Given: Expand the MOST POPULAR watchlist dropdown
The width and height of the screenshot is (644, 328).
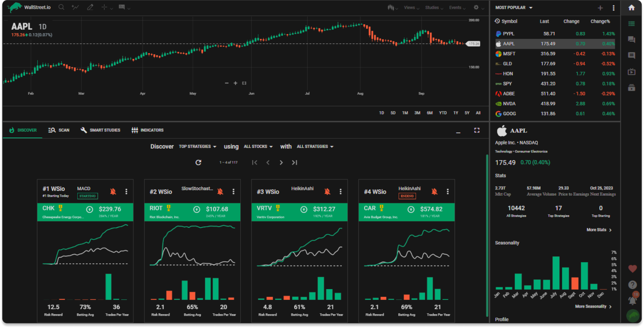Looking at the screenshot, I should pyautogui.click(x=514, y=8).
